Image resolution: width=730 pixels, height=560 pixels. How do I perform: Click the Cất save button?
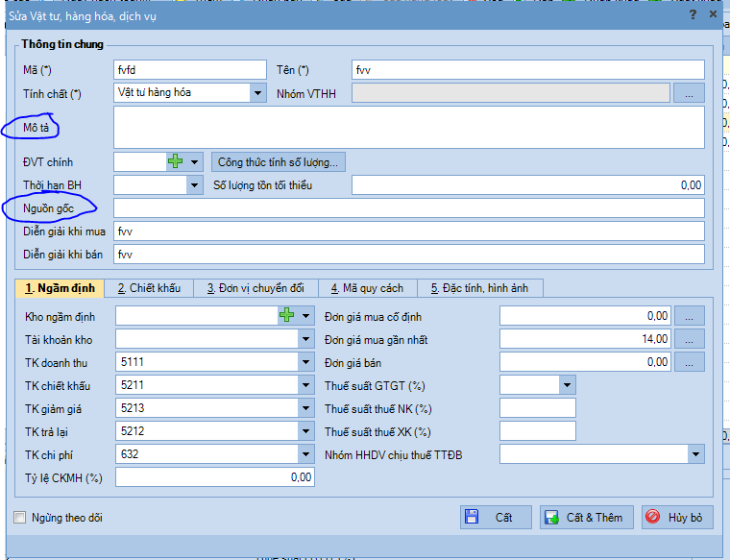(496, 517)
